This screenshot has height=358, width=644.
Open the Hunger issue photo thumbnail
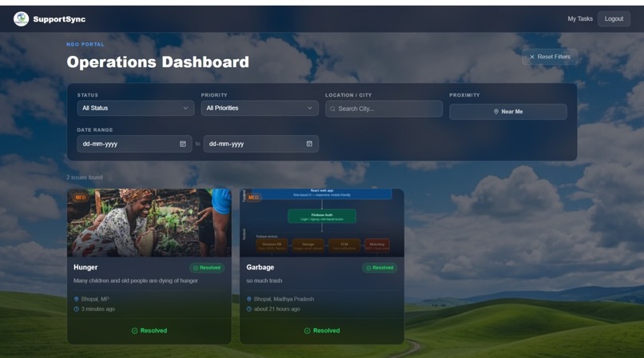[x=149, y=223]
